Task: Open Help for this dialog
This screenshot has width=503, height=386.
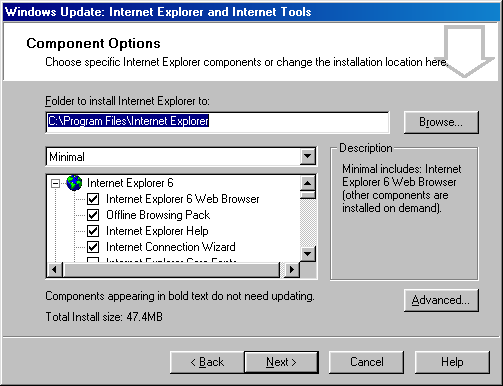Action: (x=452, y=362)
